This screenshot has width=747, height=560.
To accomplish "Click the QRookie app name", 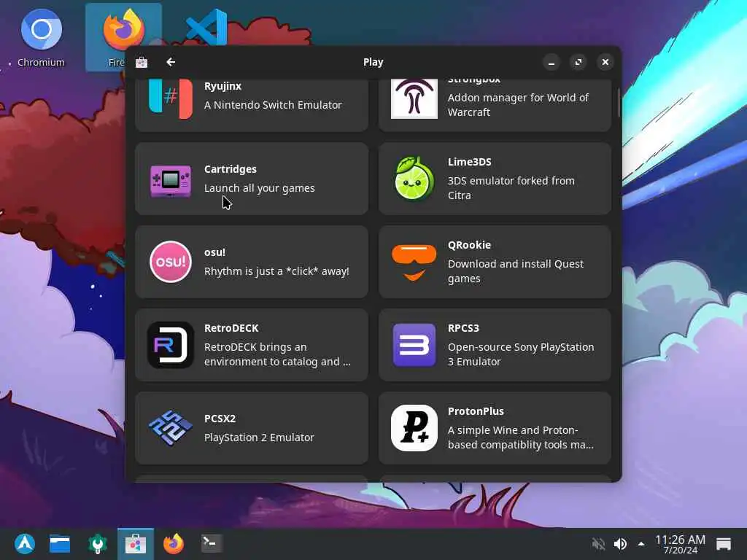I will [469, 245].
